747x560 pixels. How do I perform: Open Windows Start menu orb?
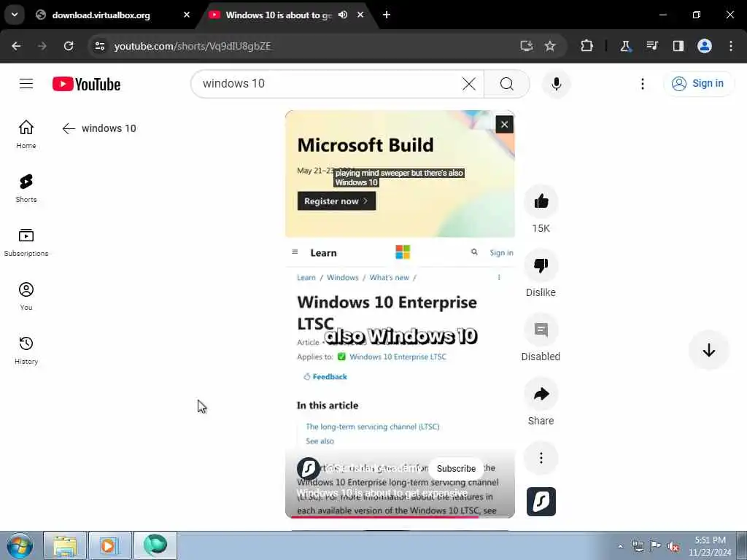coord(20,545)
